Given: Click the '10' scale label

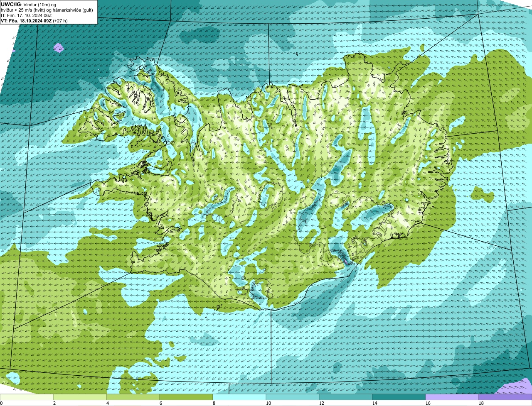Looking at the screenshot, I should tap(268, 403).
